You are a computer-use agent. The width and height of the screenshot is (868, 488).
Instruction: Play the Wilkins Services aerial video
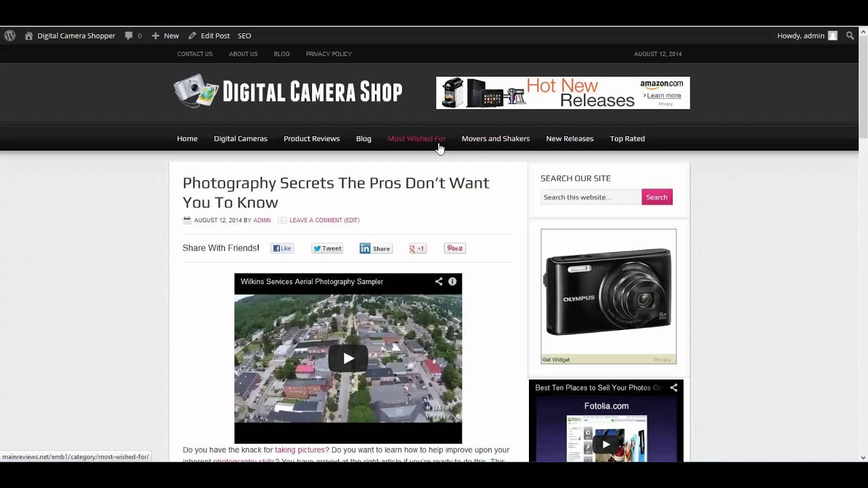pyautogui.click(x=348, y=359)
